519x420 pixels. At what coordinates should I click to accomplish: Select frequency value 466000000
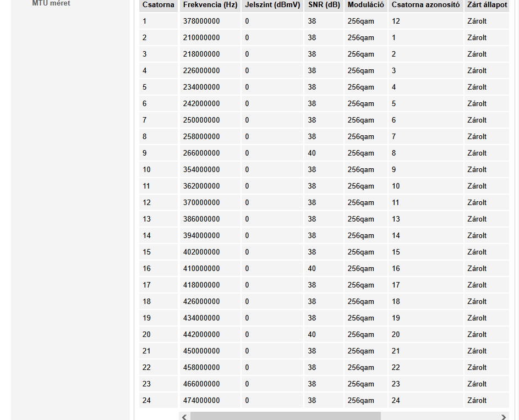pyautogui.click(x=201, y=384)
